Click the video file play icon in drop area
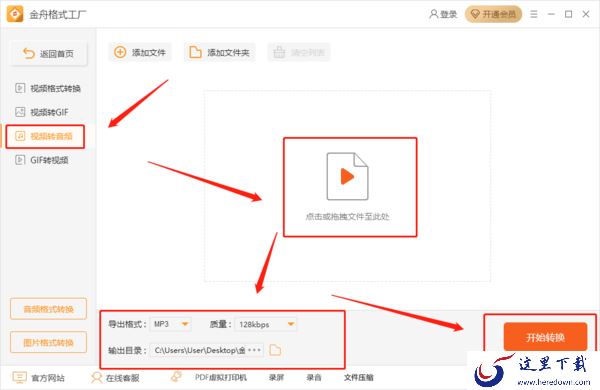The height and width of the screenshot is (390, 600). pos(347,176)
